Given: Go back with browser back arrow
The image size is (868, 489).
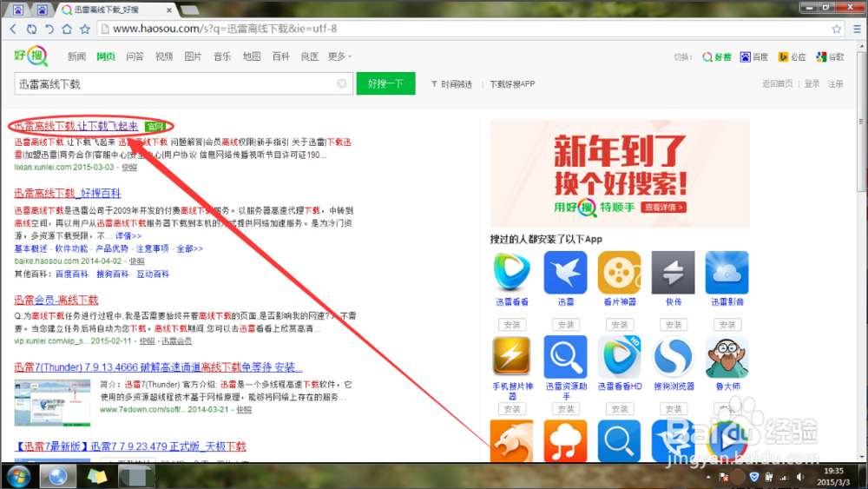Looking at the screenshot, I should pyautogui.click(x=14, y=29).
